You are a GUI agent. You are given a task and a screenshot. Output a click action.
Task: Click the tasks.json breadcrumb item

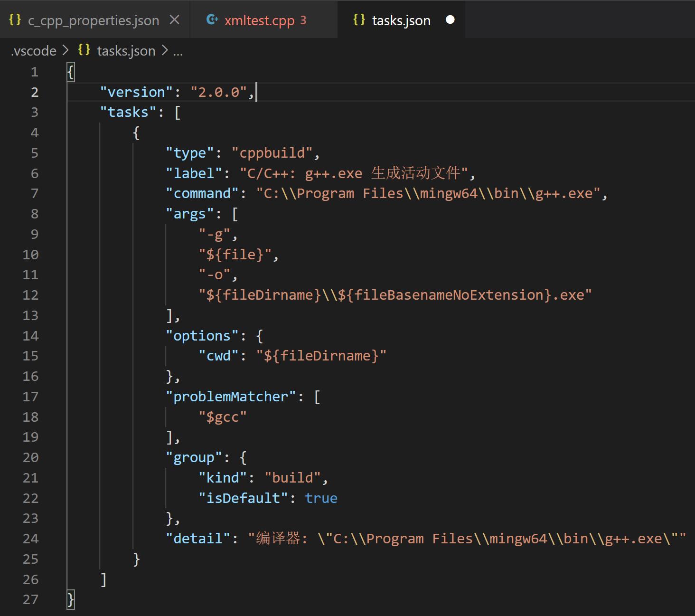[x=126, y=51]
